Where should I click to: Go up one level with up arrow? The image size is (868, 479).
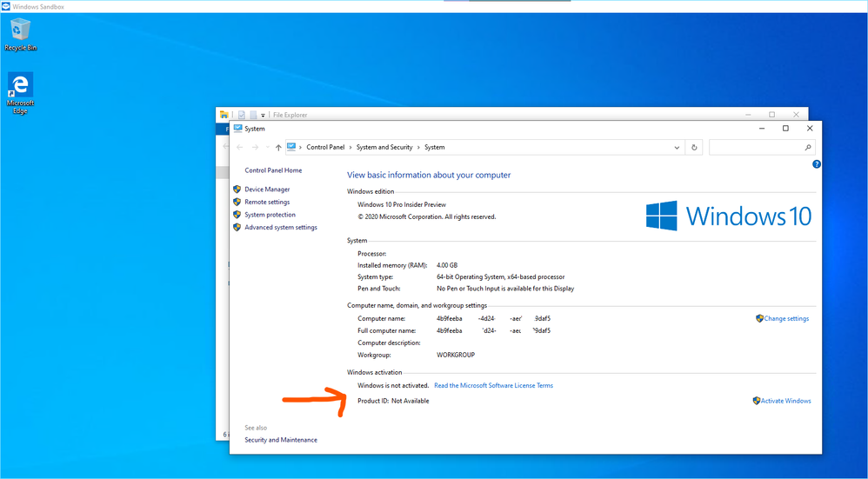pos(278,148)
